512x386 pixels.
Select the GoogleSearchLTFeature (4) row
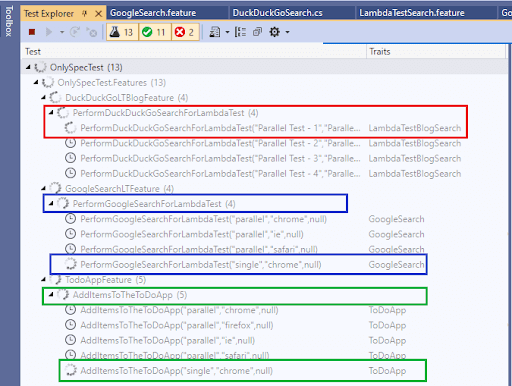pyautogui.click(x=264, y=189)
